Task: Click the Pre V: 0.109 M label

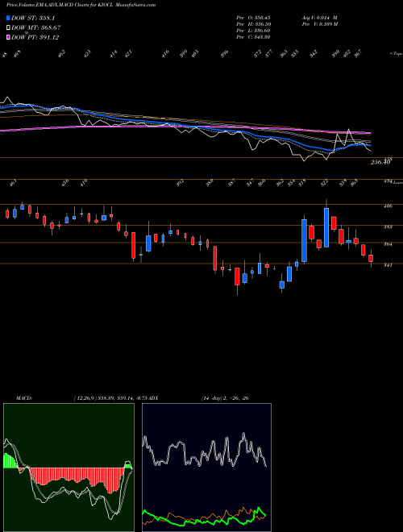Action: point(319,23)
